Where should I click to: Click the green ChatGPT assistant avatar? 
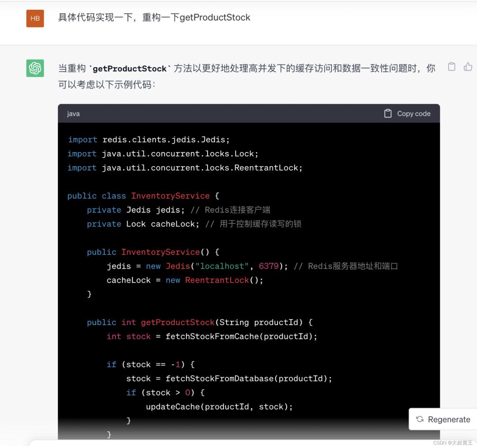coord(34,68)
